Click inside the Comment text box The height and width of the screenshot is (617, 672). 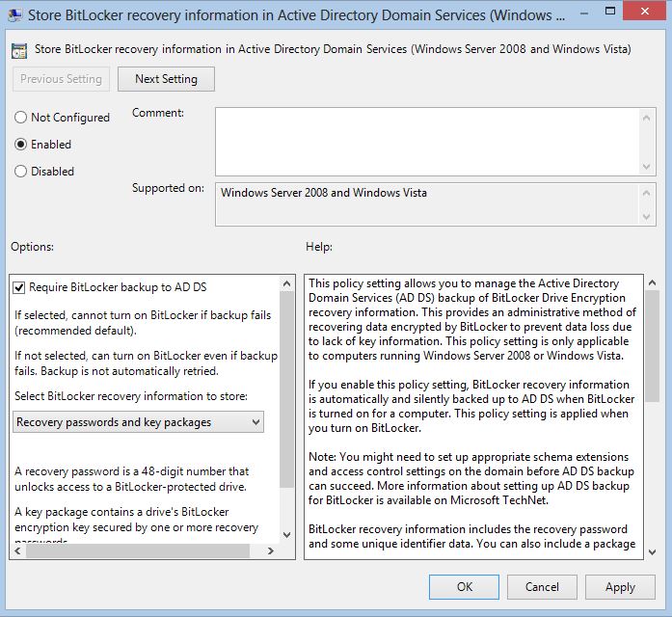pos(427,142)
